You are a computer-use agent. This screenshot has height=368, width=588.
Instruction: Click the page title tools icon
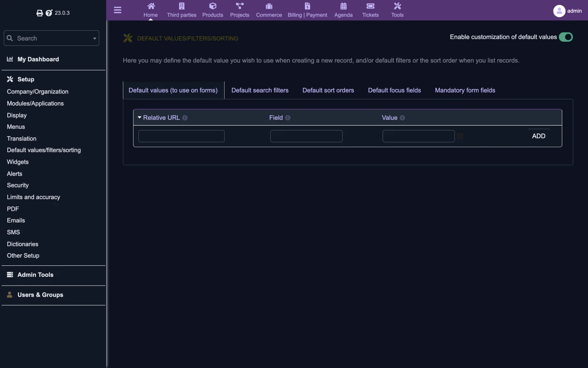click(128, 38)
